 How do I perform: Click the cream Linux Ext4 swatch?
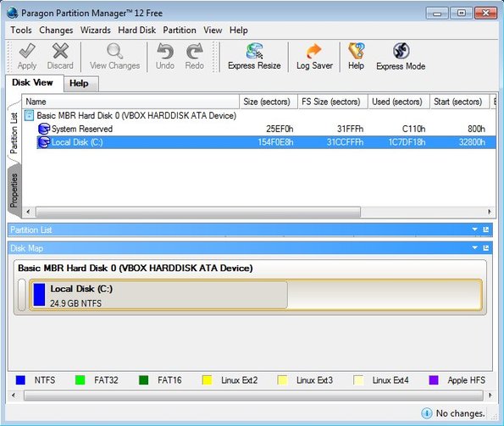coord(358,380)
